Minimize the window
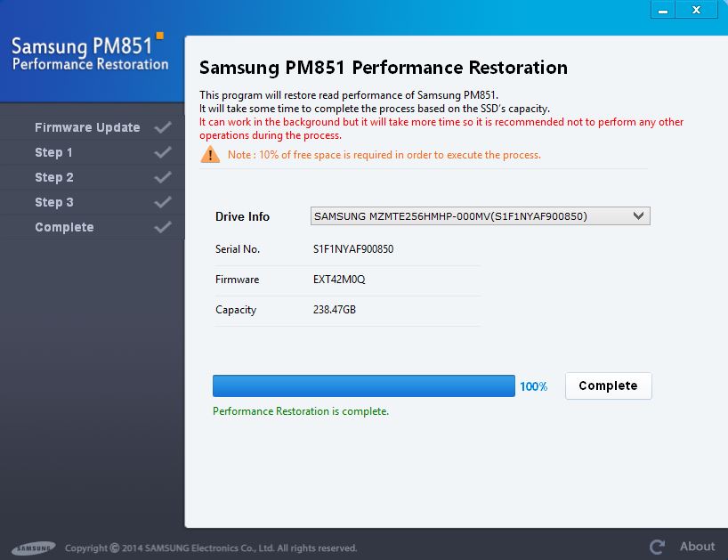 [663, 10]
